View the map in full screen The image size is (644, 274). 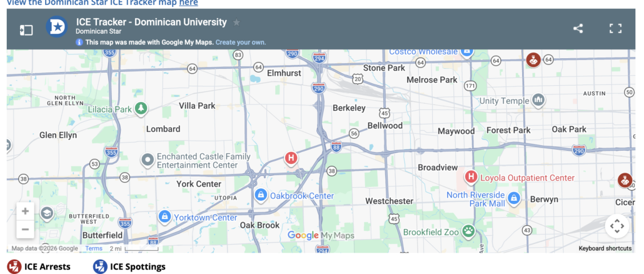[x=615, y=28]
